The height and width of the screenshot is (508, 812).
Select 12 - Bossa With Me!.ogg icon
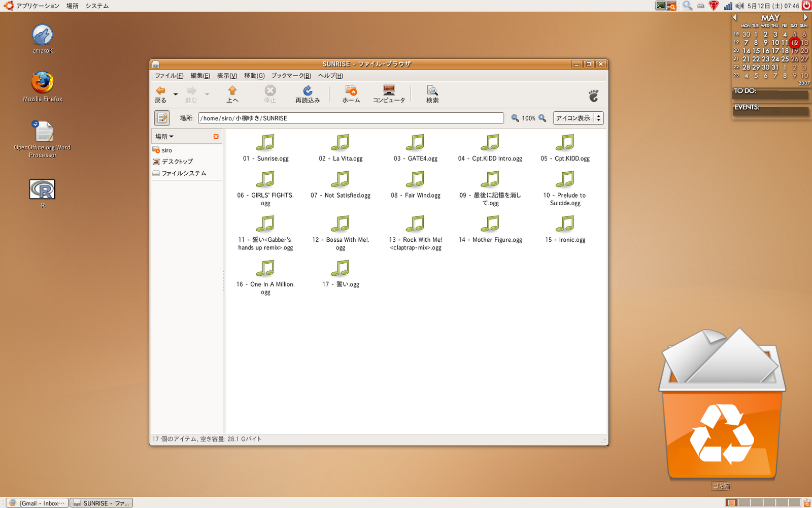click(x=341, y=224)
